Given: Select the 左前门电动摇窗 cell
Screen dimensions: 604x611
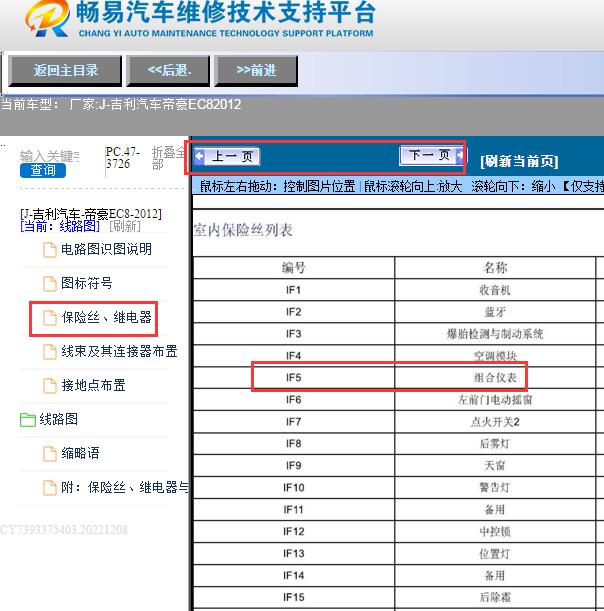Looking at the screenshot, I should [x=495, y=400].
